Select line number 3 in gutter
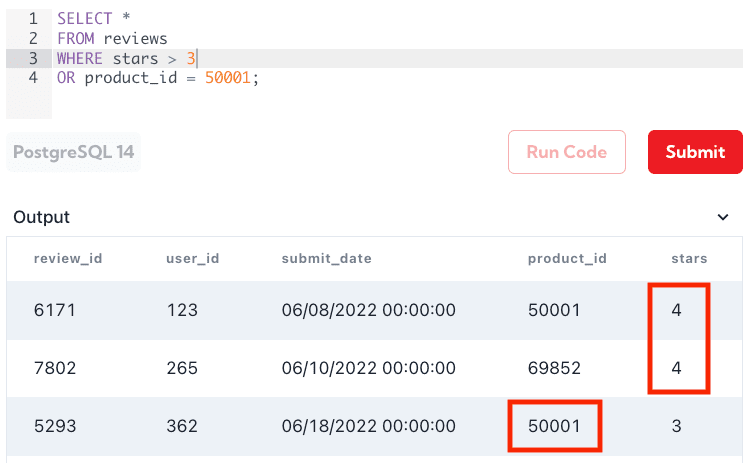Screen dimensions: 748x463 click(x=33, y=58)
